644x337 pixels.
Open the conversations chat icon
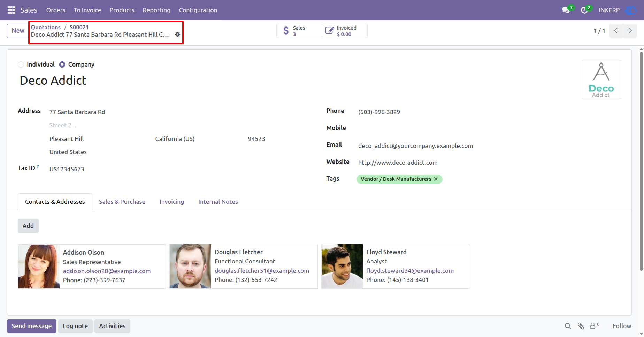coord(566,10)
